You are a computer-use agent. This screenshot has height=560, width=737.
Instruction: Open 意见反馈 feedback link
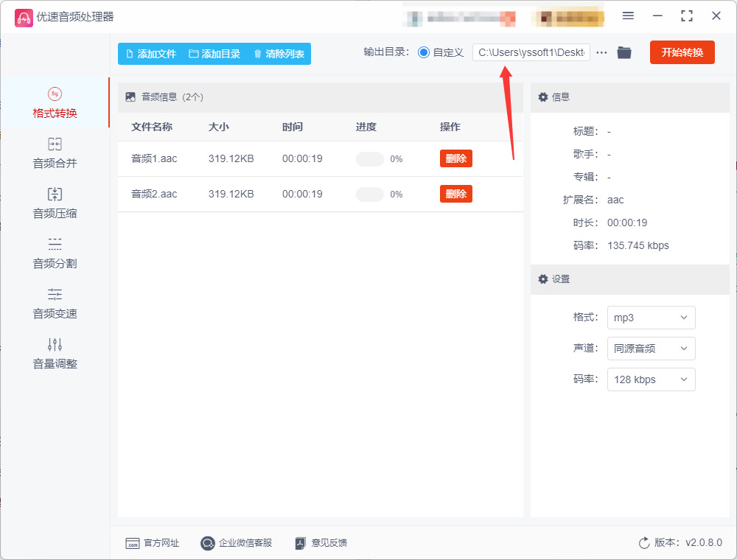click(x=321, y=543)
